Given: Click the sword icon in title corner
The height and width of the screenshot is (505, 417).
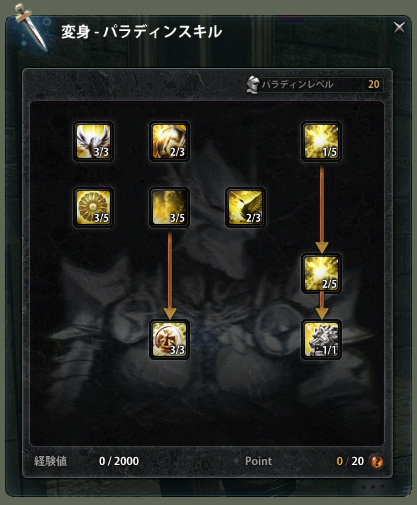Looking at the screenshot, I should click(x=31, y=27).
